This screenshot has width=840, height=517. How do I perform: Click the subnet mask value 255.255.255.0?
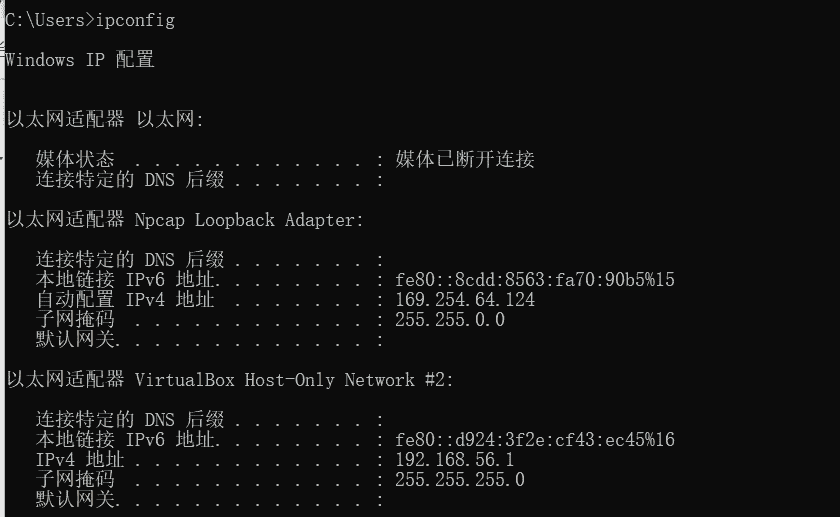click(x=460, y=480)
